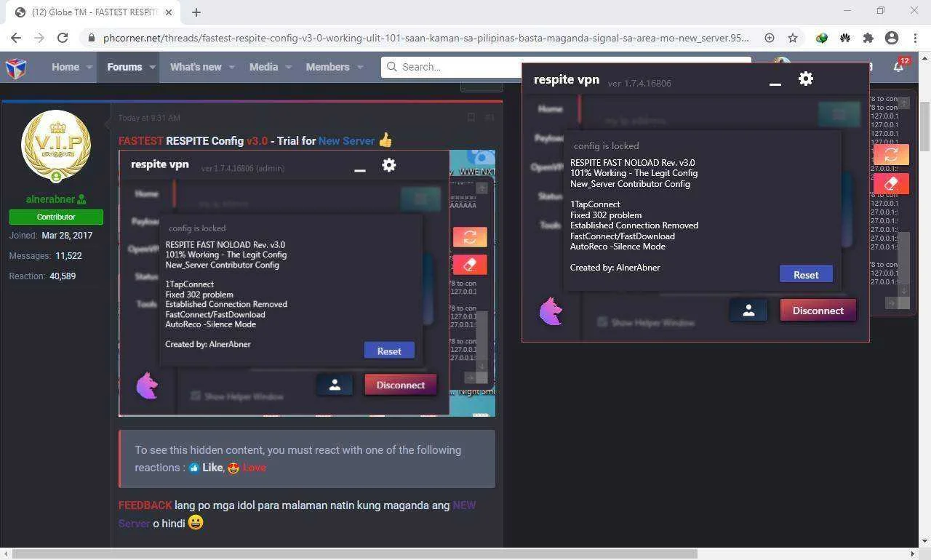Minimize the right respite vpn window
The width and height of the screenshot is (931, 560).
click(x=775, y=84)
